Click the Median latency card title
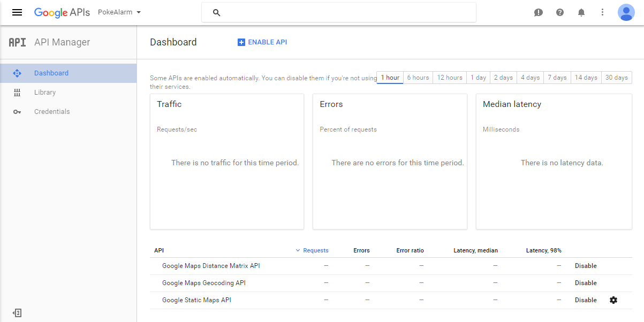The image size is (644, 322). [512, 104]
